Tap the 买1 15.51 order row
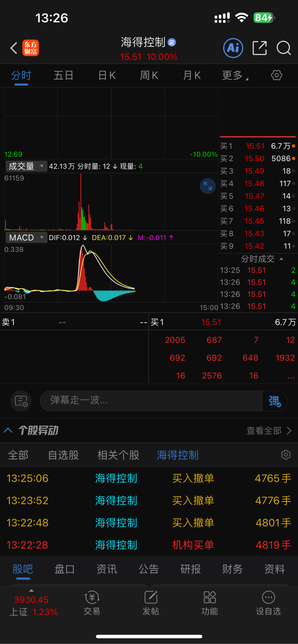The height and width of the screenshot is (644, 298). (258, 146)
